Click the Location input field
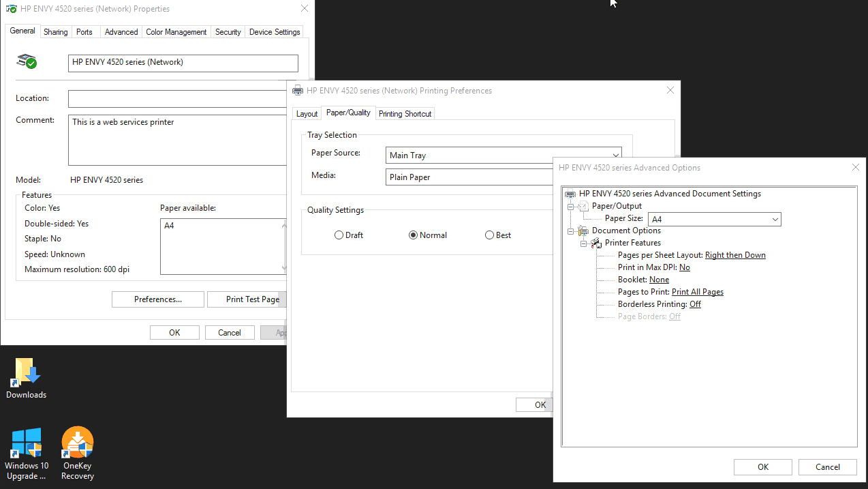Screen dimensions: 868x489 177,99
